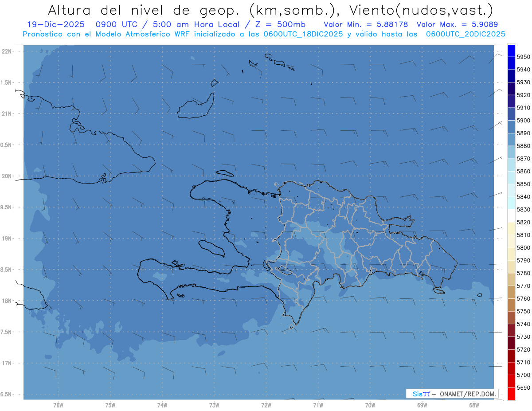Click the bright red swatch below 5690
The height and width of the screenshot is (411, 532).
[x=511, y=394]
